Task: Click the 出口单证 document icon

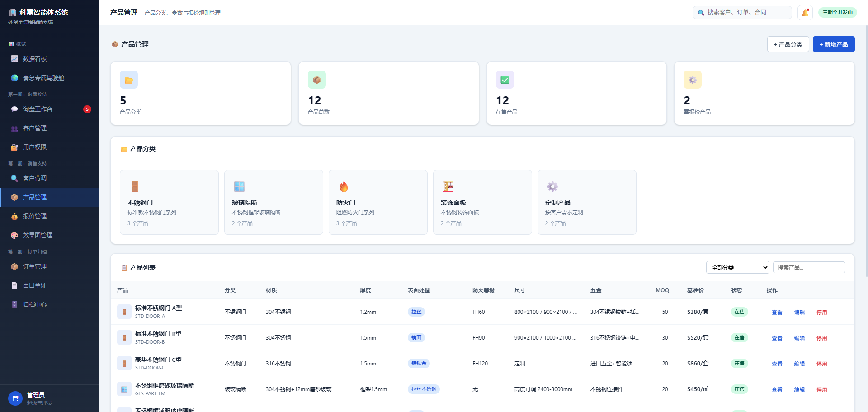Action: pos(14,285)
